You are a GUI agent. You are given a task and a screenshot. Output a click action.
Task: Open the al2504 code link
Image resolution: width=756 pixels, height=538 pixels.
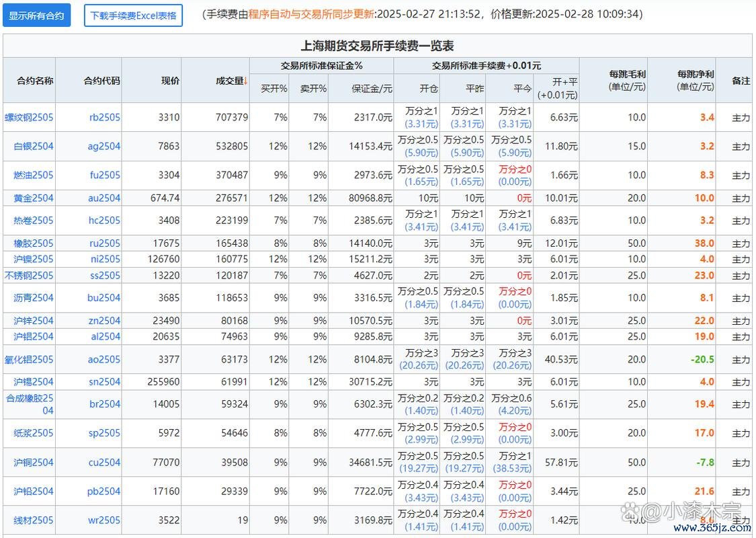(106, 336)
